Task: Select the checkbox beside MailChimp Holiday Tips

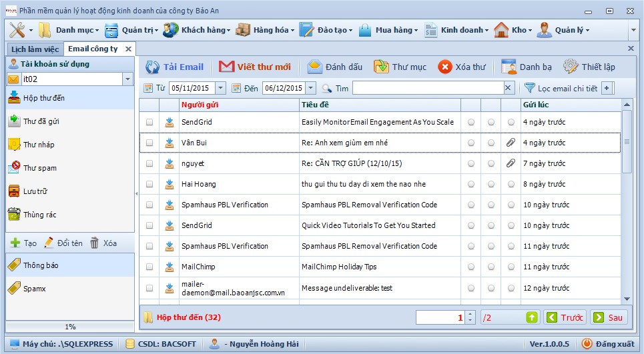Action: [x=149, y=267]
